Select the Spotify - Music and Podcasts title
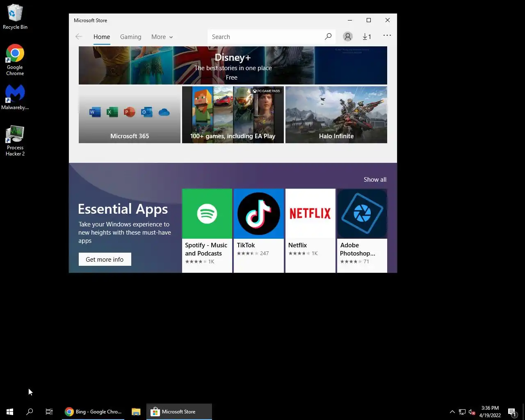The image size is (525, 420). click(206, 249)
